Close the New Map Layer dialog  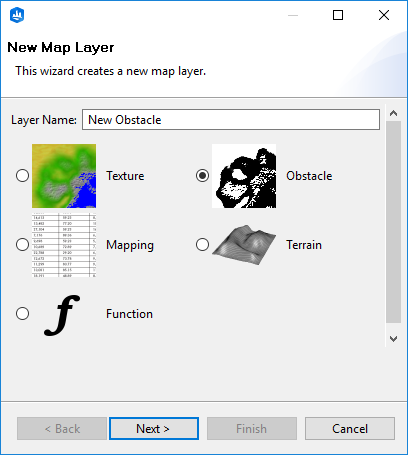(x=384, y=15)
